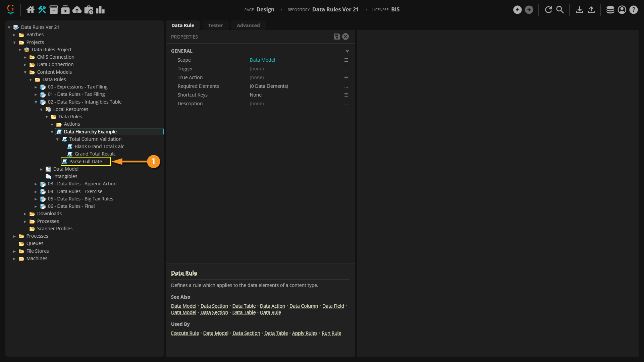Open the user account icon
This screenshot has width=644, height=362.
coord(622,10)
